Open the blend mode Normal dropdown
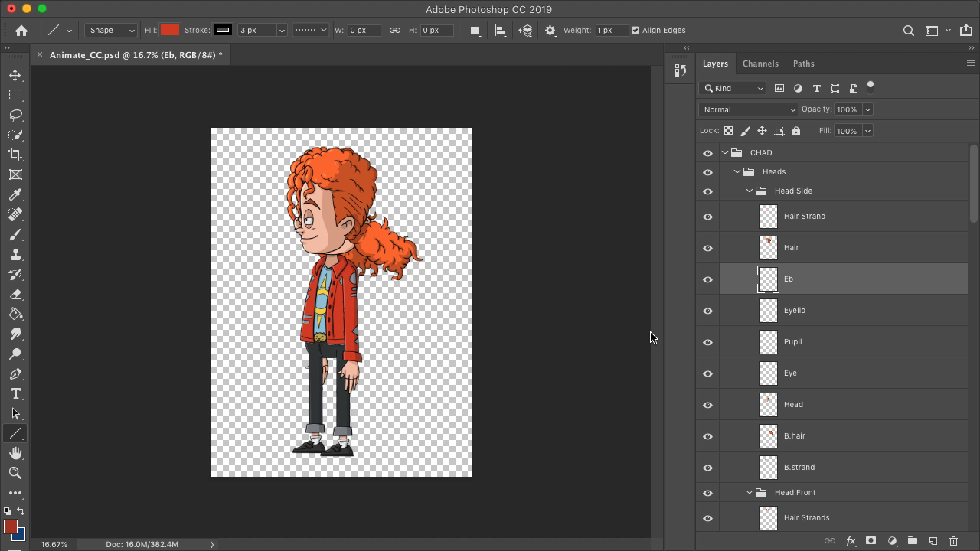Screen dimensions: 980x551 pyautogui.click(x=749, y=109)
